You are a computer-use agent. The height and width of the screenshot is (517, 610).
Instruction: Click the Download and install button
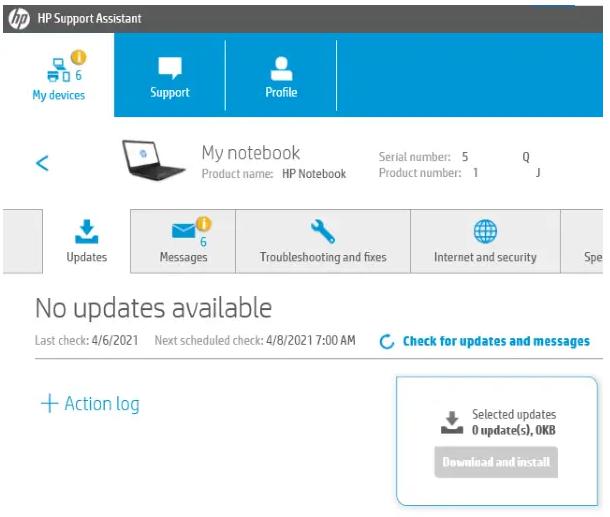pos(496,462)
